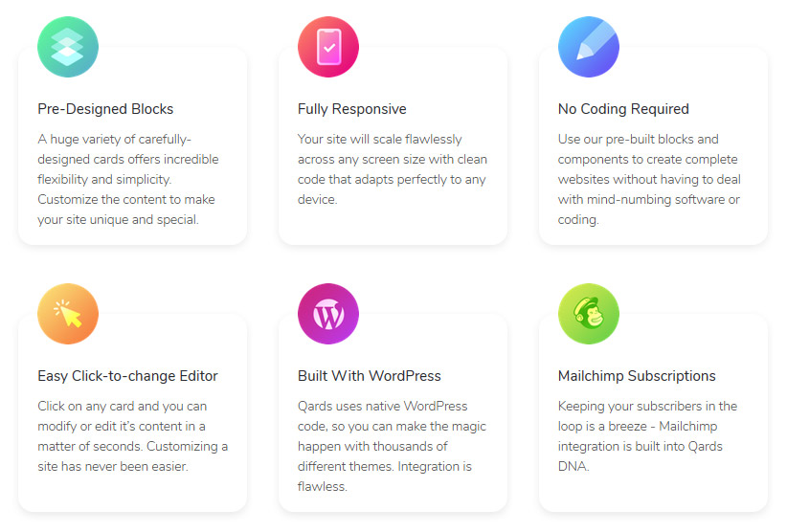This screenshot has width=787, height=532.
Task: Click the Mailchimp Subscriptions description paragraph
Action: pyautogui.click(x=648, y=436)
